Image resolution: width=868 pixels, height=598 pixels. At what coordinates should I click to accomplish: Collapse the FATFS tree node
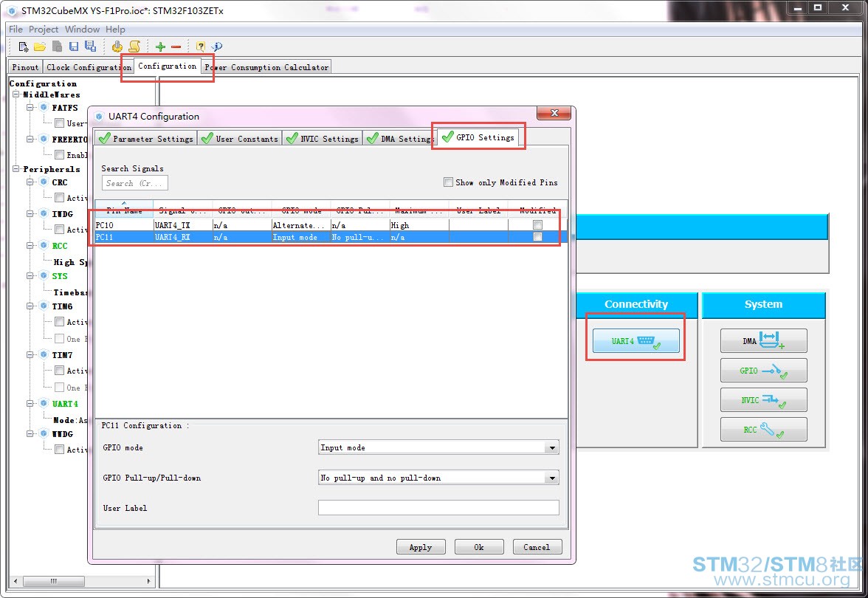point(30,108)
